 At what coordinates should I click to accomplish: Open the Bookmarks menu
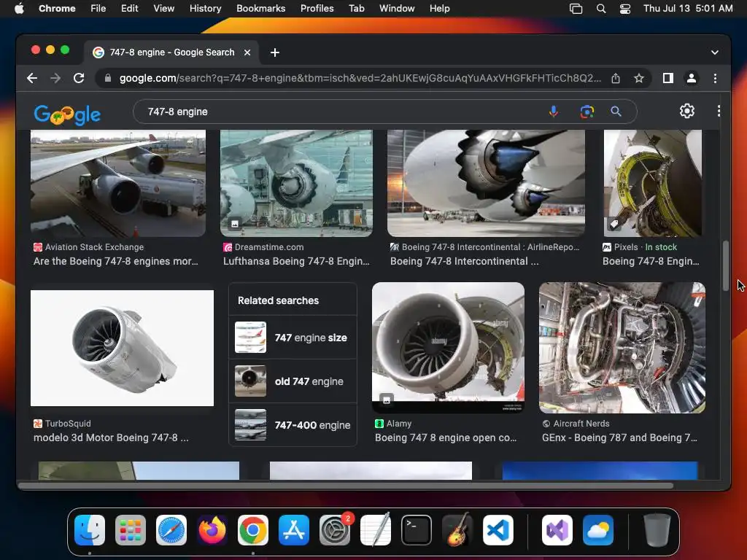pos(260,9)
